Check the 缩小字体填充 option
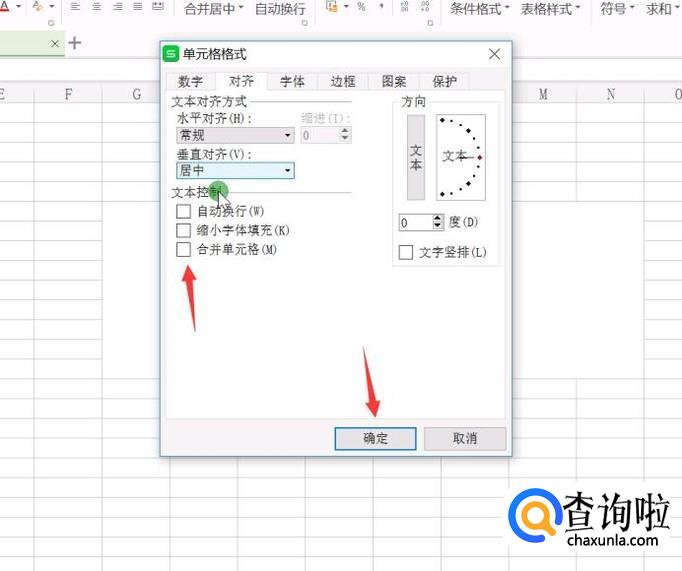 pos(183,230)
